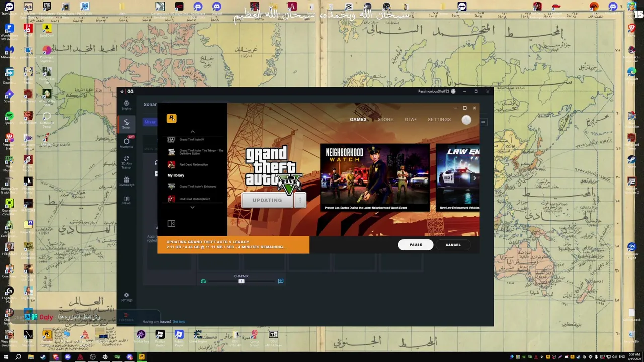Click the chat icon beside ChatMix slider
Image resolution: width=644 pixels, height=362 pixels.
point(281,281)
